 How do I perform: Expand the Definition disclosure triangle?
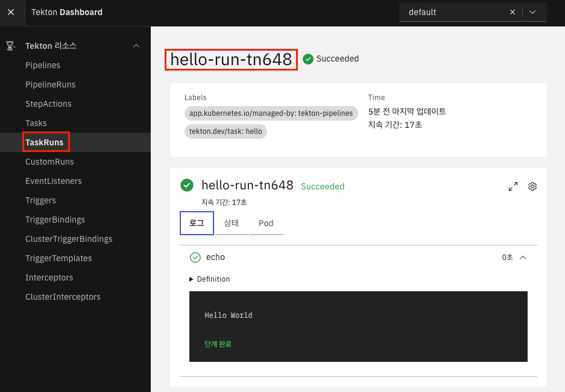click(x=191, y=279)
